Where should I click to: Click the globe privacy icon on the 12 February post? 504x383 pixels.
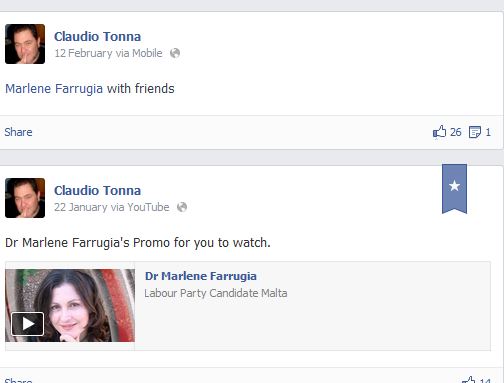pos(175,53)
